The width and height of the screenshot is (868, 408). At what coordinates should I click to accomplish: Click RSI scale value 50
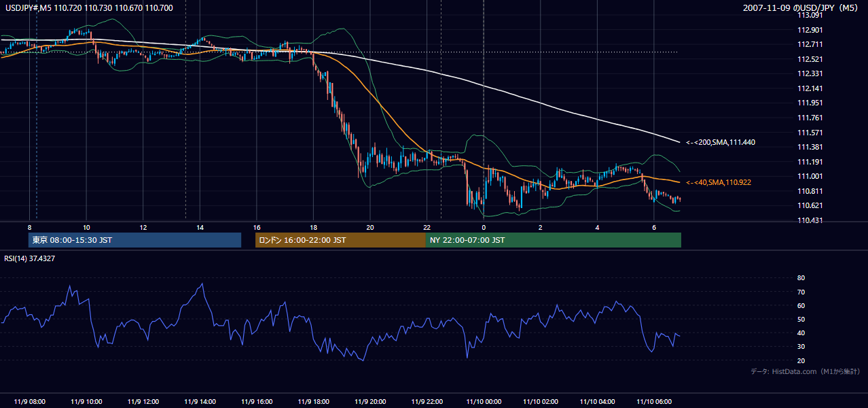click(x=801, y=320)
